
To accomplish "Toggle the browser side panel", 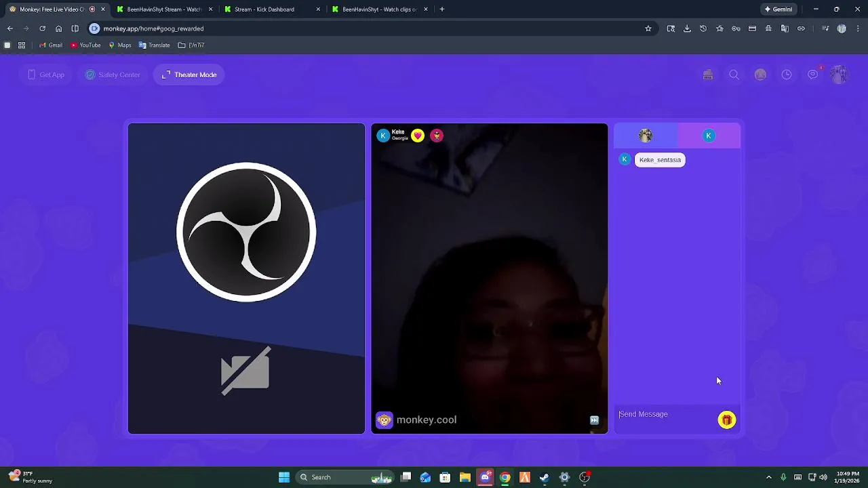I will (x=75, y=28).
